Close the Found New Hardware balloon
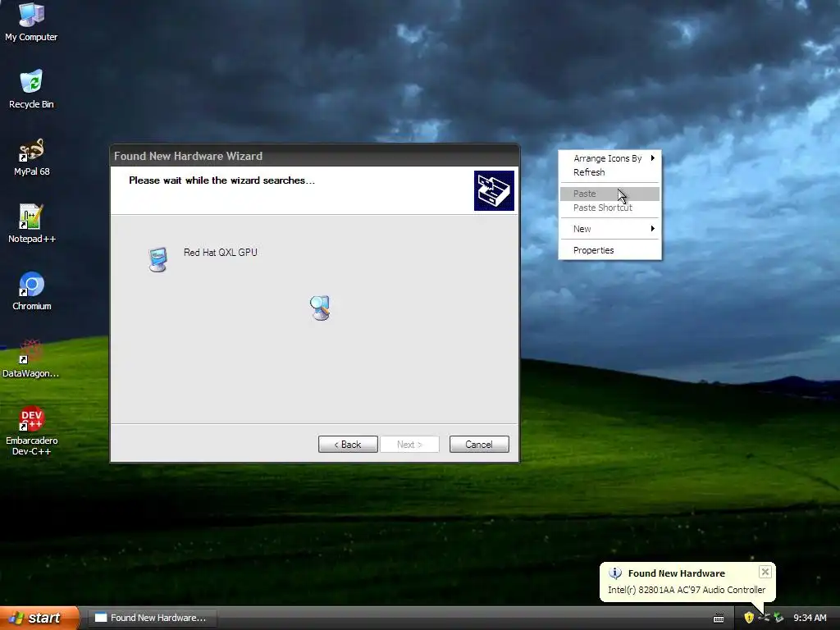The width and height of the screenshot is (840, 630). point(765,572)
